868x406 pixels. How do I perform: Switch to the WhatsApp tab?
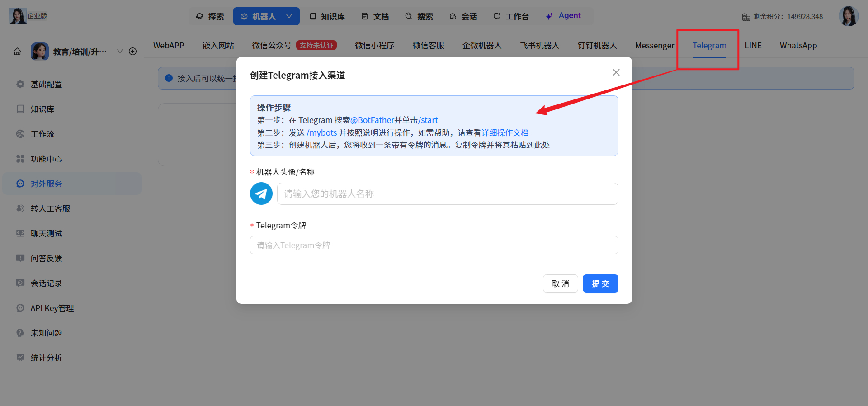(798, 45)
